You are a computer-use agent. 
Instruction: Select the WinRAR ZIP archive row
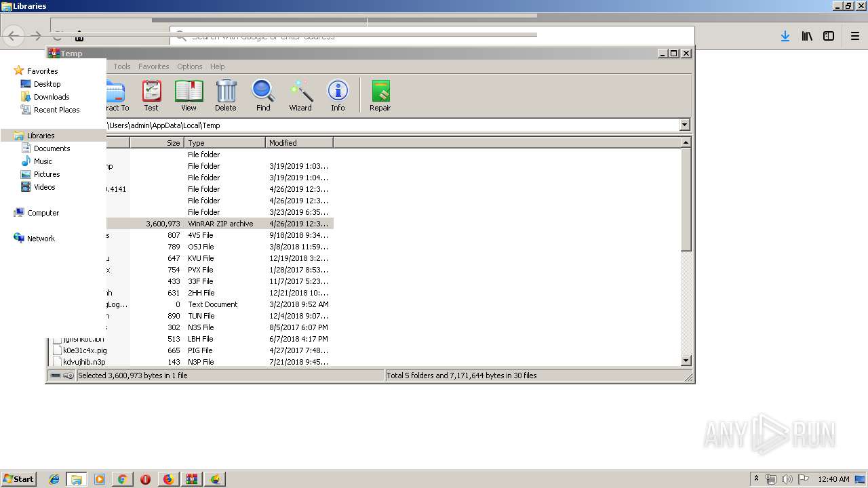[x=220, y=224]
